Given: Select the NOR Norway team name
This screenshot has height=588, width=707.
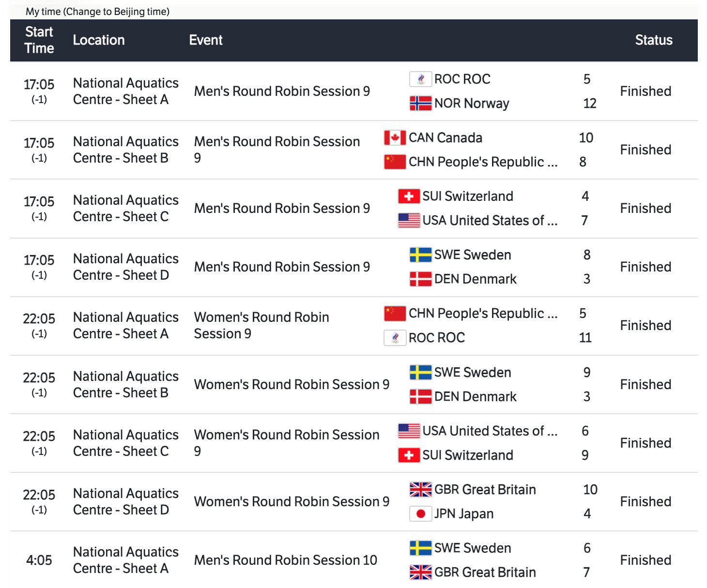Looking at the screenshot, I should (472, 103).
